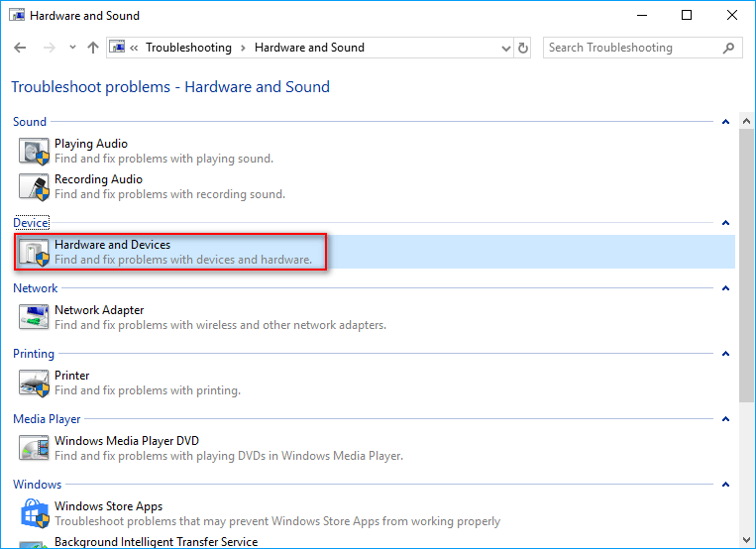Screen dimensions: 756x549
Task: Open the Recording Audio troubleshooter link
Action: (x=98, y=179)
